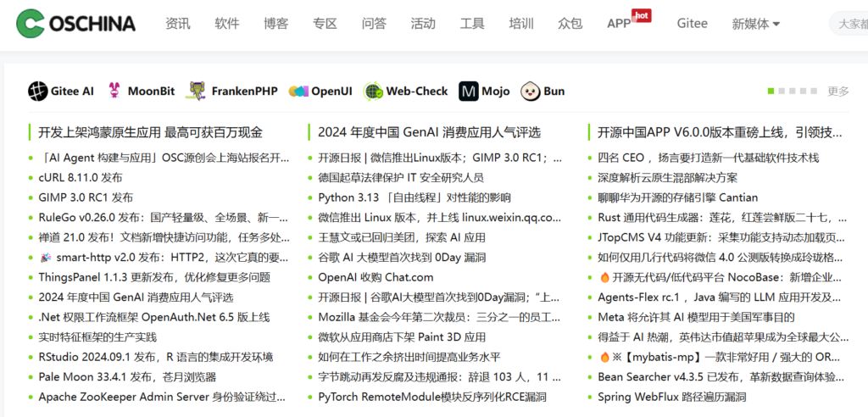Viewport: 868px width, 417px height.
Task: Open the smart-http v2.0 发布 article
Action: click(x=172, y=258)
